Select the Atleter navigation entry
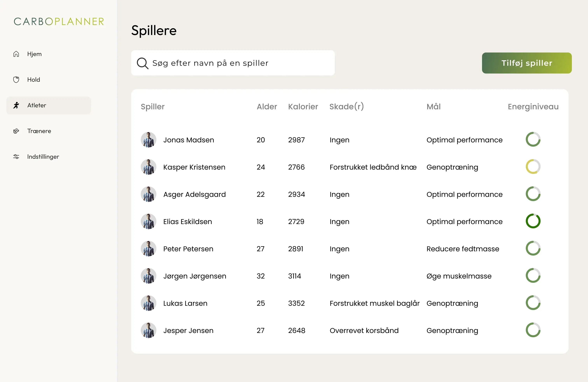 tap(37, 105)
